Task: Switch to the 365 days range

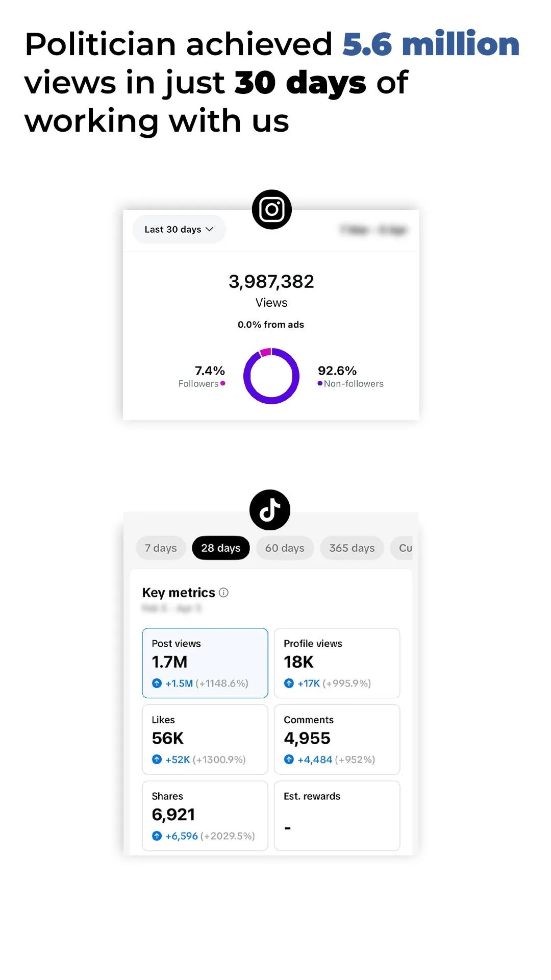Action: coord(352,548)
